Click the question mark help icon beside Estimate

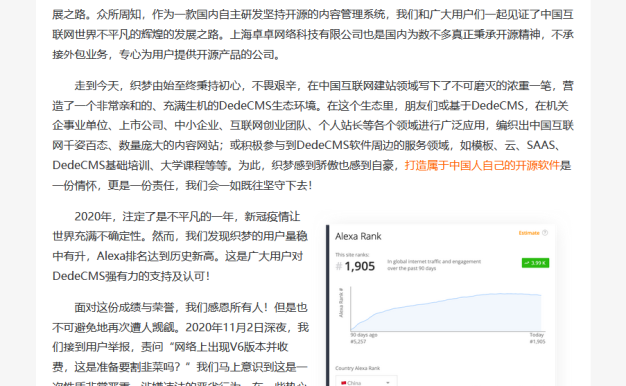545,233
